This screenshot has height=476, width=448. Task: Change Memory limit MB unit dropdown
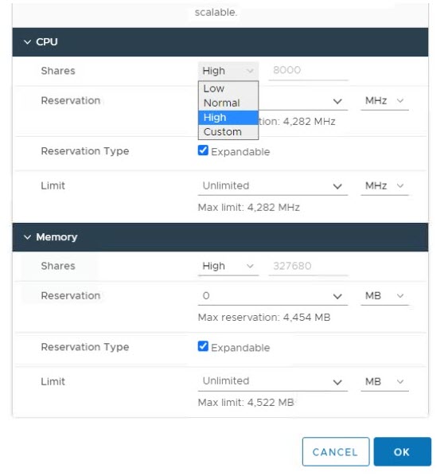[384, 381]
